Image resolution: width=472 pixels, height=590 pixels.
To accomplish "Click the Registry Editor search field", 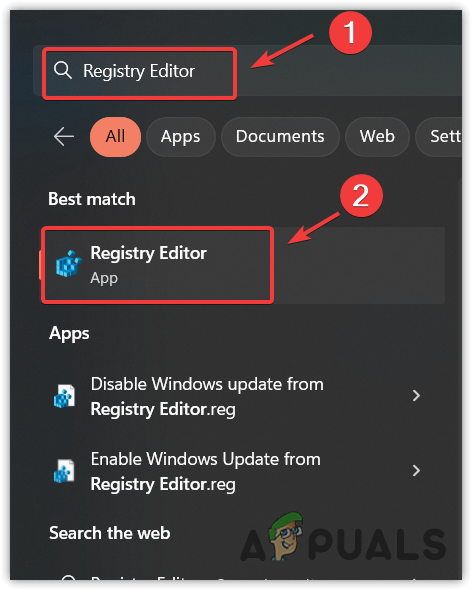I will point(248,71).
